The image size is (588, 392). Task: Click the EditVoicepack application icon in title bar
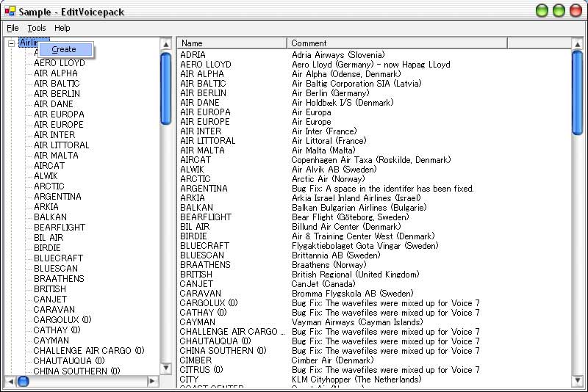coord(10,11)
